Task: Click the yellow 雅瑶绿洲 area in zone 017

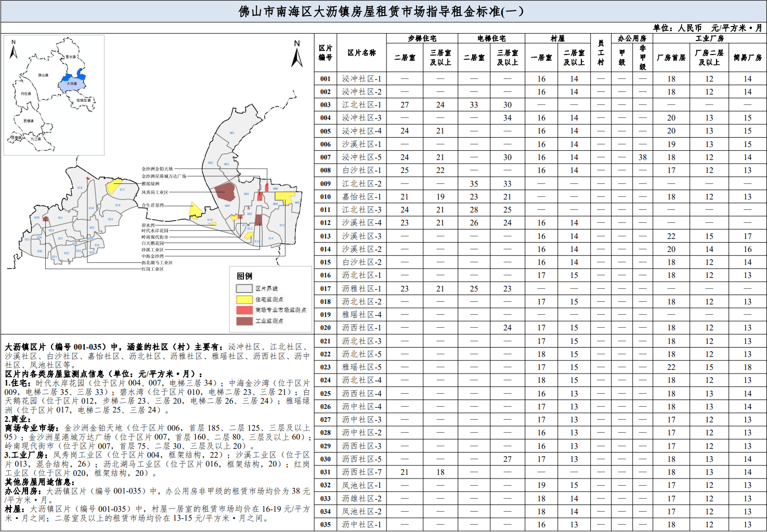Action: click(x=113, y=186)
